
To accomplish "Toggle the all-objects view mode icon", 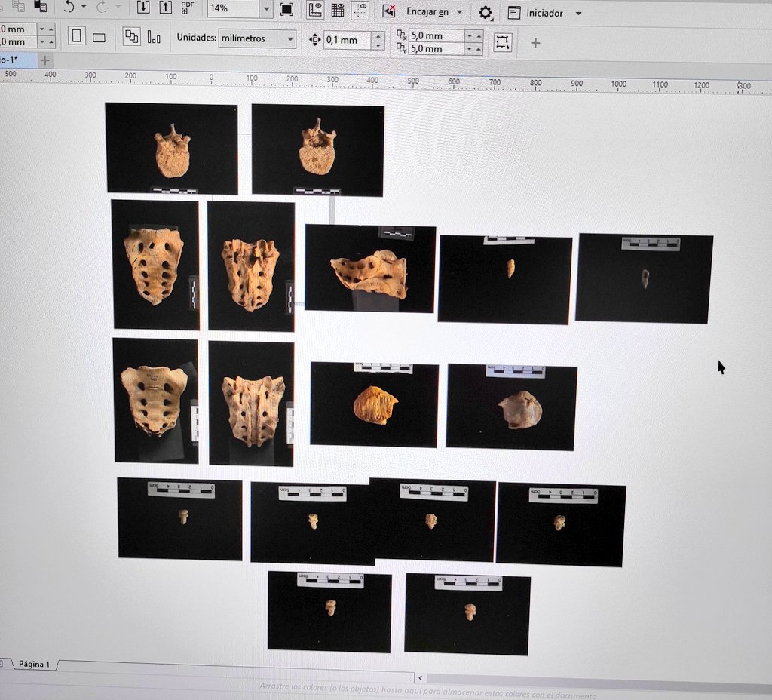I will point(130,38).
